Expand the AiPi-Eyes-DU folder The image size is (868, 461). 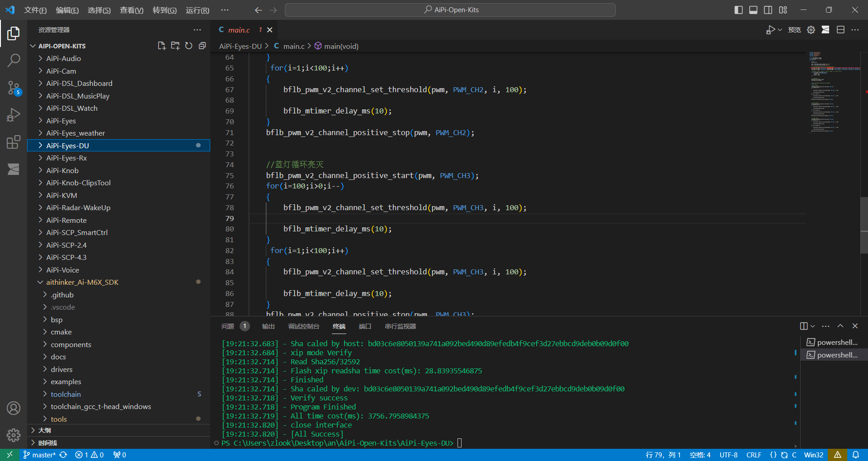tap(118, 146)
